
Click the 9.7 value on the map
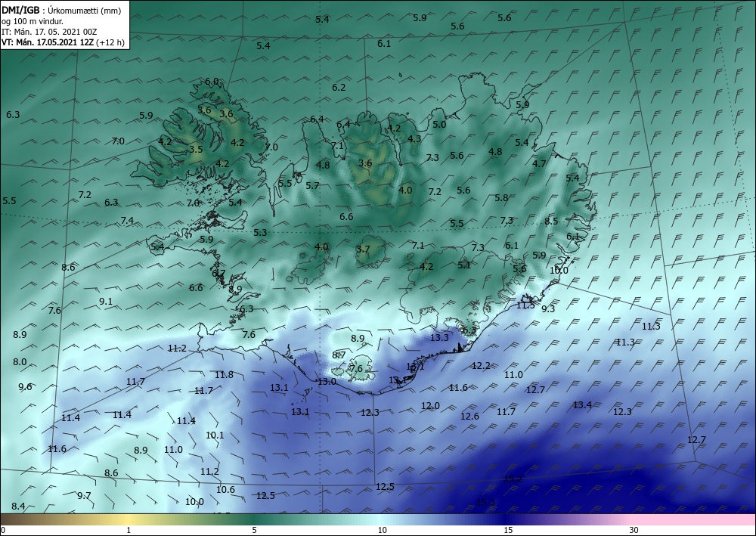pyautogui.click(x=84, y=495)
